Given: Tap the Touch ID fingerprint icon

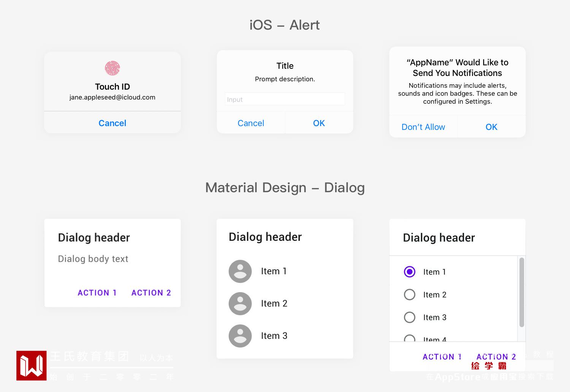Looking at the screenshot, I should (112, 68).
